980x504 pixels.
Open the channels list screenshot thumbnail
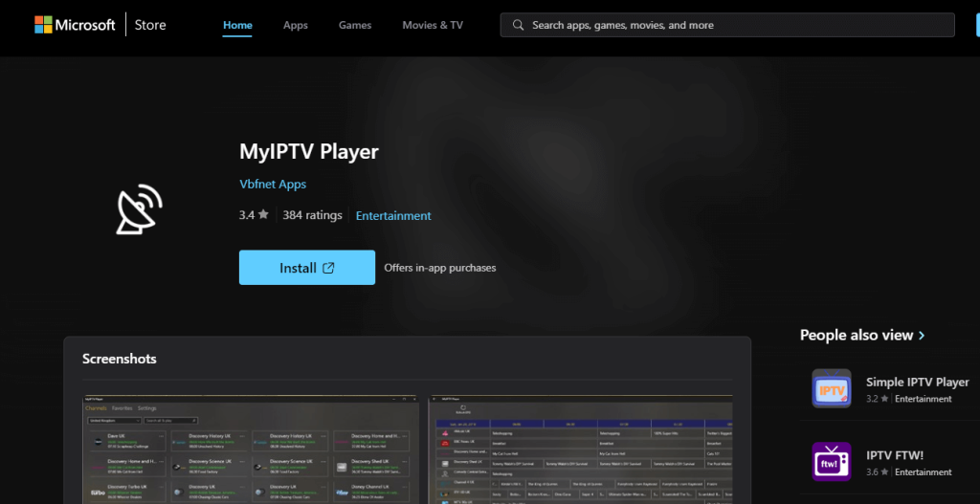pyautogui.click(x=251, y=449)
